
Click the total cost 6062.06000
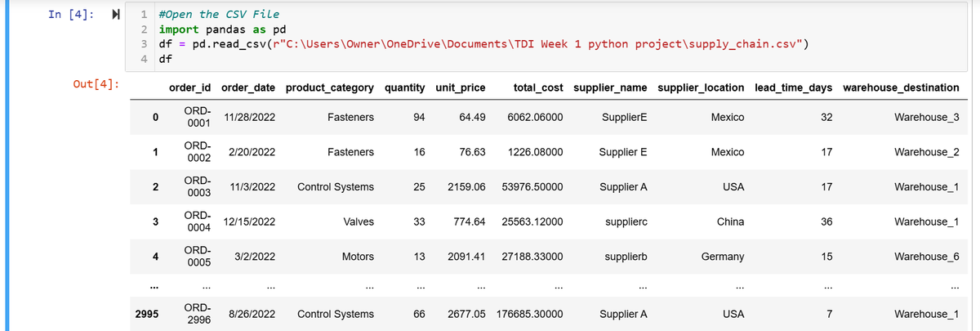tap(536, 117)
